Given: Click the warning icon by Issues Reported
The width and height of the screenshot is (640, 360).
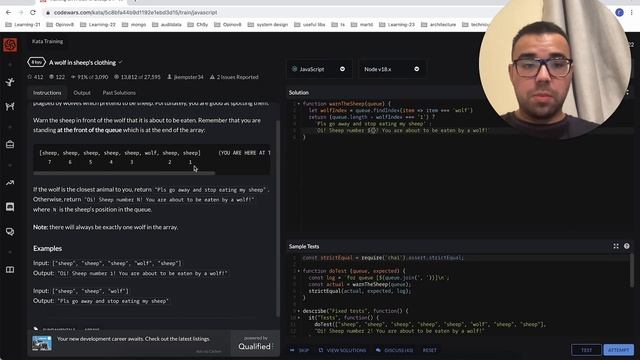Looking at the screenshot, I should (x=212, y=77).
